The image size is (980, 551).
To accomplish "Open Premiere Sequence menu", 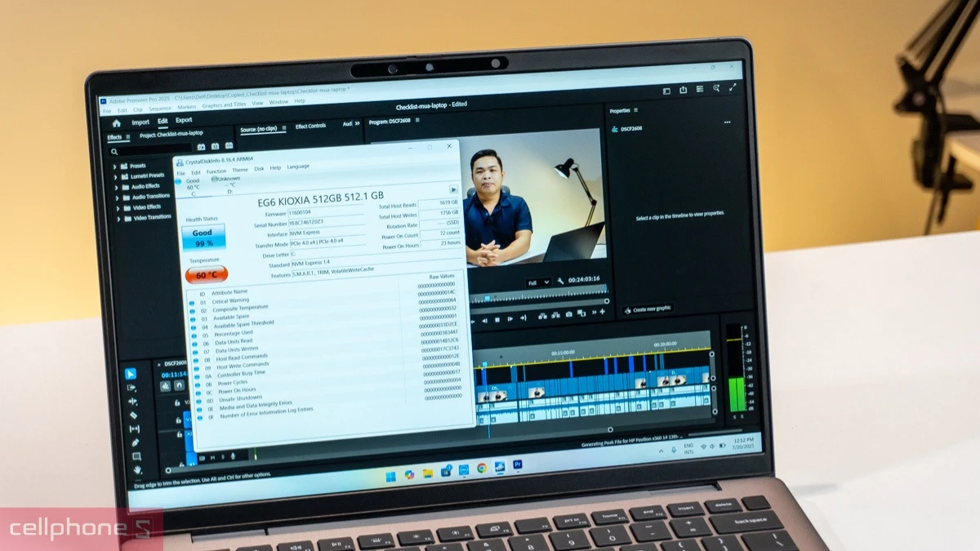I will point(160,109).
